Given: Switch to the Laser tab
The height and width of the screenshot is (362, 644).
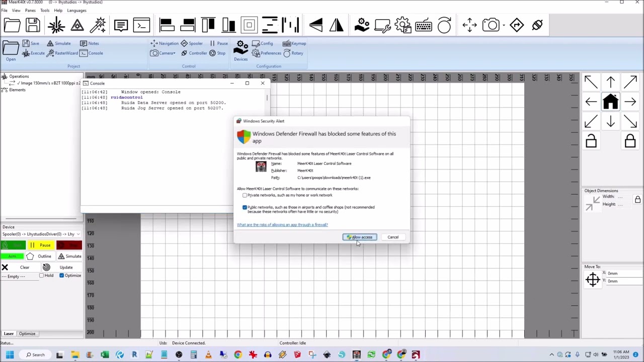Looking at the screenshot, I should click(x=9, y=334).
